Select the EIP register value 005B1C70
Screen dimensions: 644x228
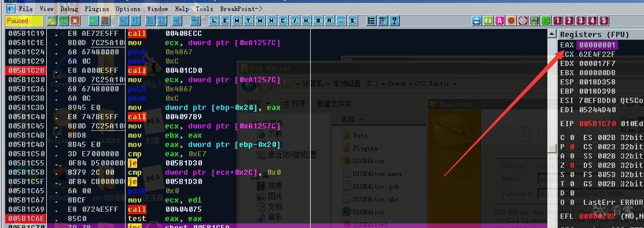click(597, 123)
